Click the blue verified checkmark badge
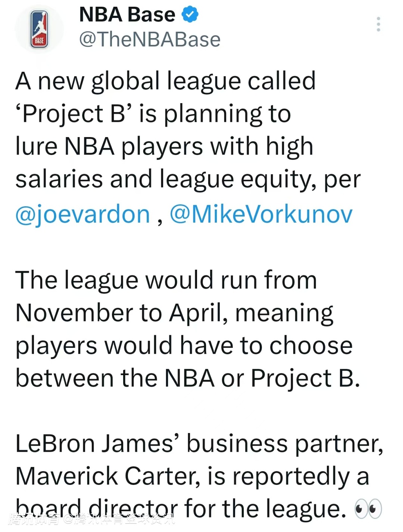This screenshot has height=532, width=403. click(190, 15)
